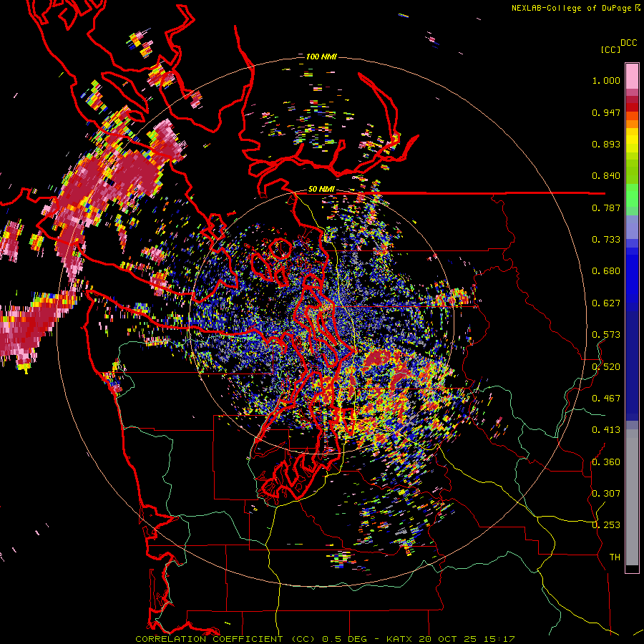Click the 0.680 color scale value
The height and width of the screenshot is (644, 644).
(x=606, y=271)
